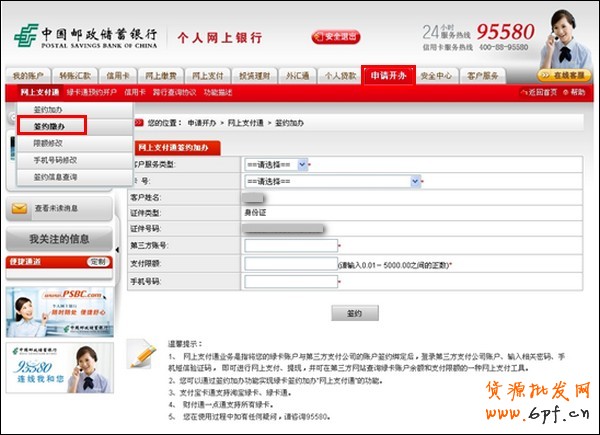This screenshot has height=435, width=600.
Task: Switch to the 安全中心 tab
Action: pos(437,76)
